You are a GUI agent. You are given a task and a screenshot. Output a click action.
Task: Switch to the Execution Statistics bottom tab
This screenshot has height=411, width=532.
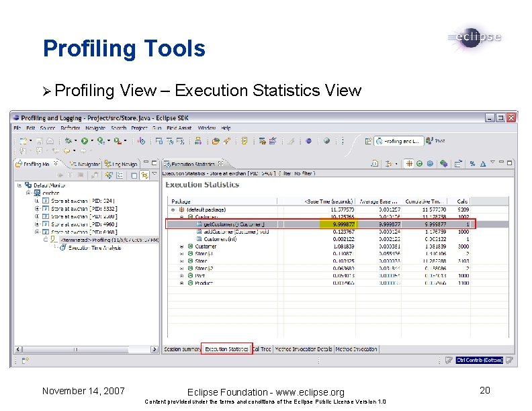click(226, 349)
